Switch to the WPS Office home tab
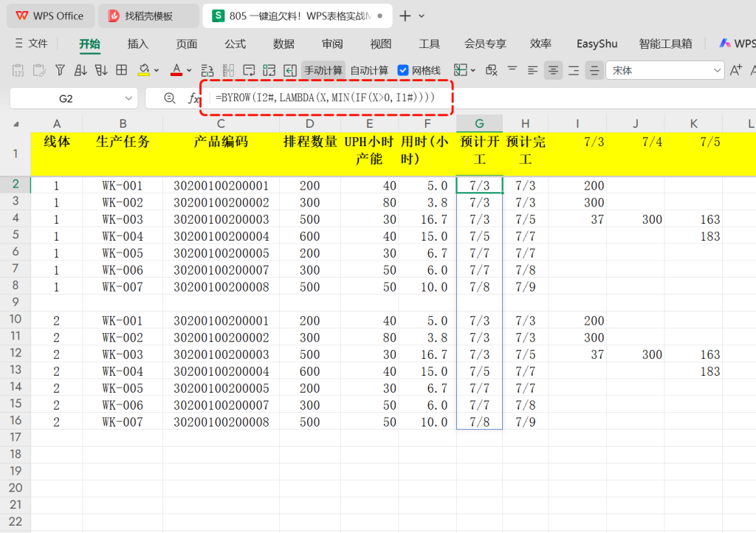This screenshot has height=533, width=756. (49, 16)
